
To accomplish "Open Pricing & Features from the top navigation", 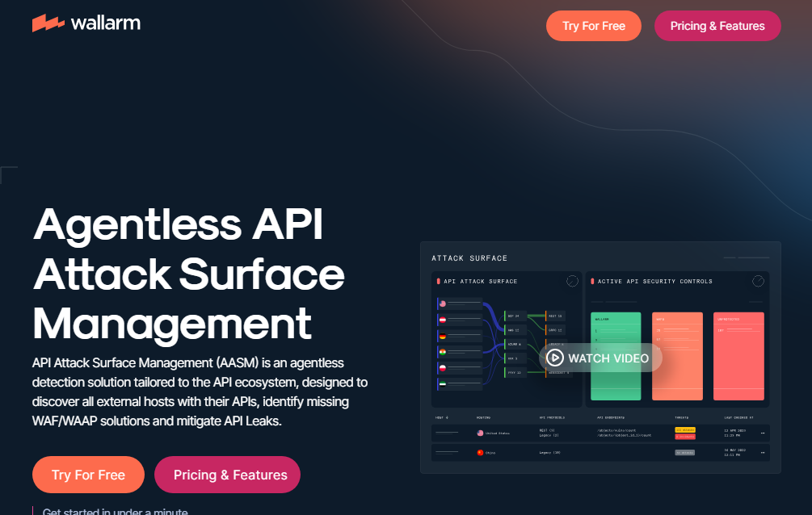I will click(x=717, y=26).
